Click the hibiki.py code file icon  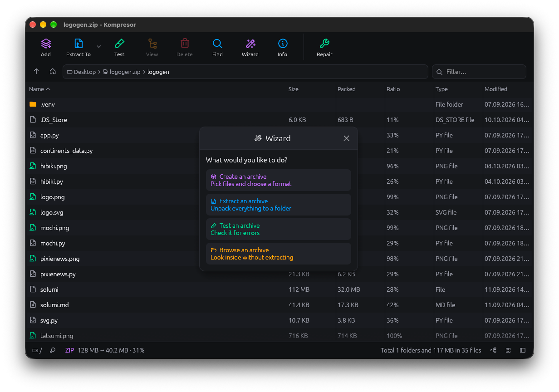[33, 181]
